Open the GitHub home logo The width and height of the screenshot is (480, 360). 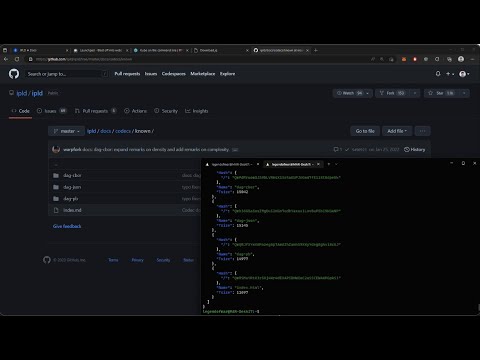pos(14,74)
